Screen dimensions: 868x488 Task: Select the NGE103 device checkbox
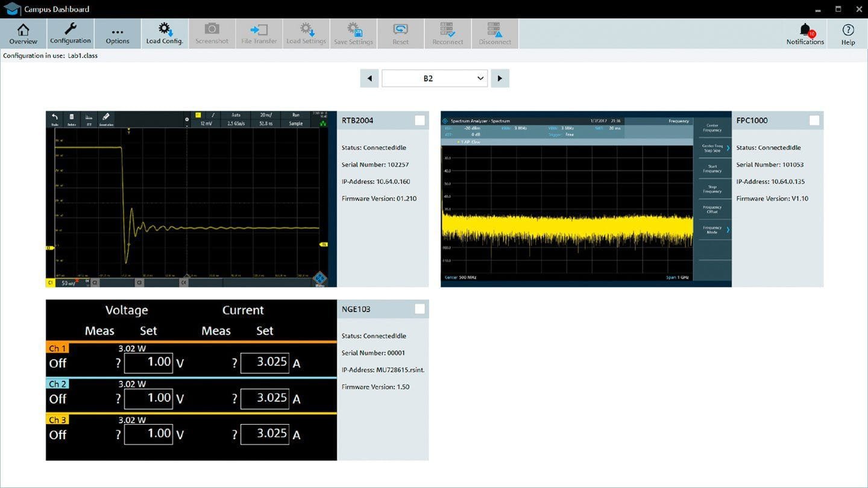[x=420, y=309]
